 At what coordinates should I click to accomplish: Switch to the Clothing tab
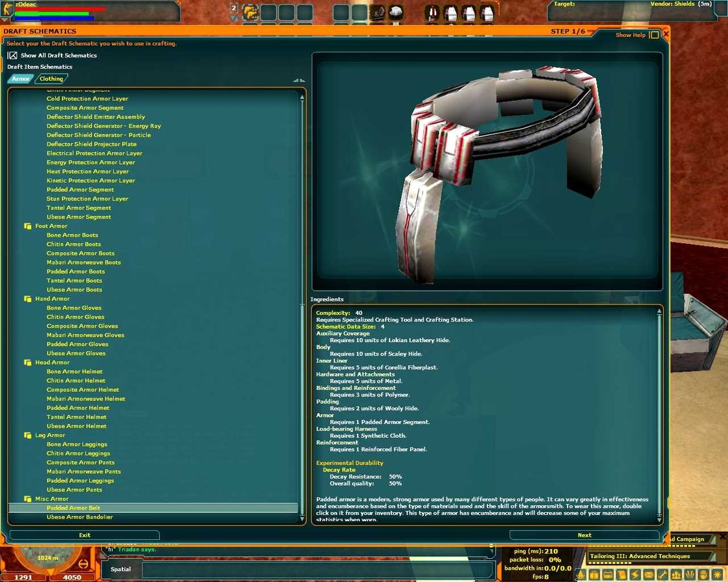(x=51, y=79)
